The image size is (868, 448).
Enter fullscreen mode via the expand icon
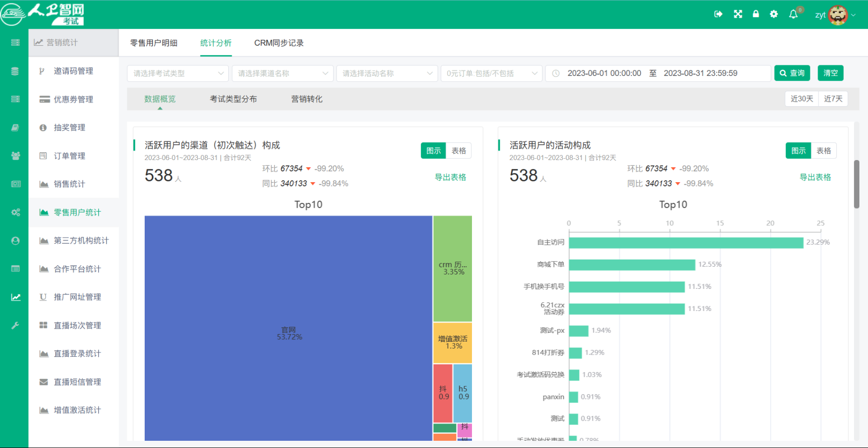pos(737,14)
